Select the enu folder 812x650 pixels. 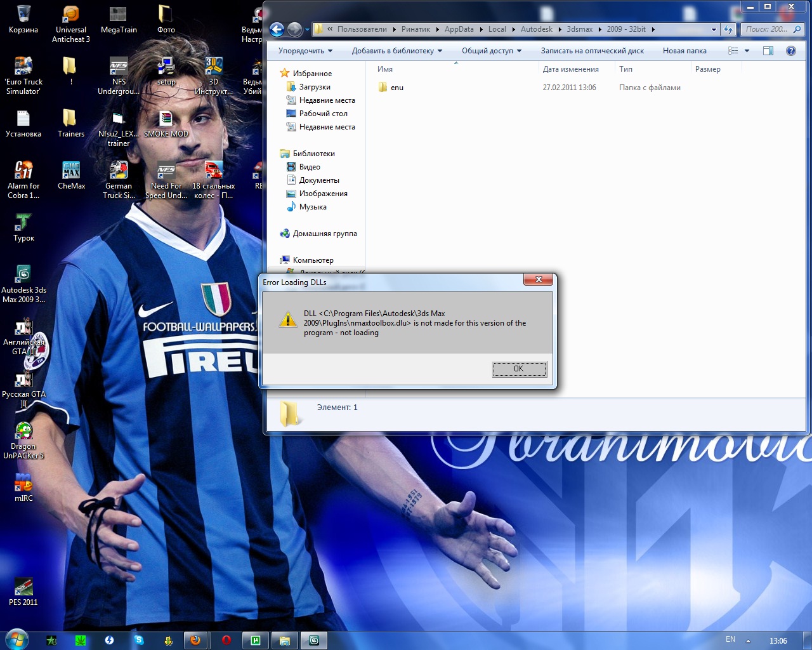pos(397,88)
